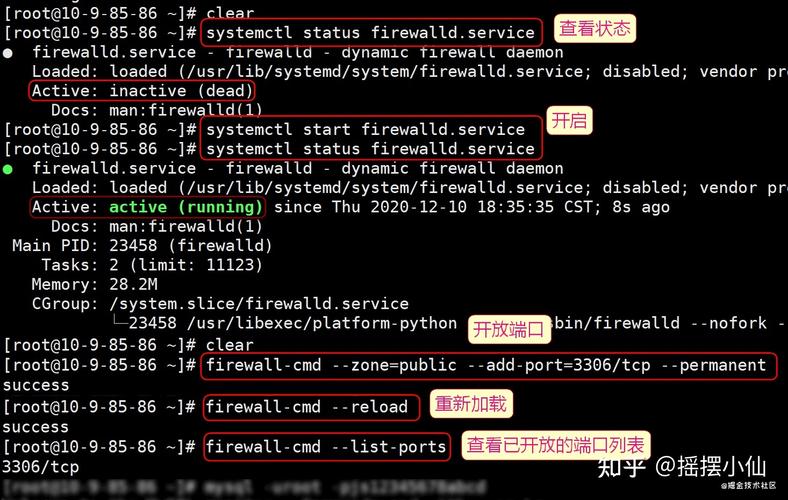Click the firewall-cmd --add-port=3306/tcp command
Image resolution: width=788 pixels, height=500 pixels.
coord(486,365)
